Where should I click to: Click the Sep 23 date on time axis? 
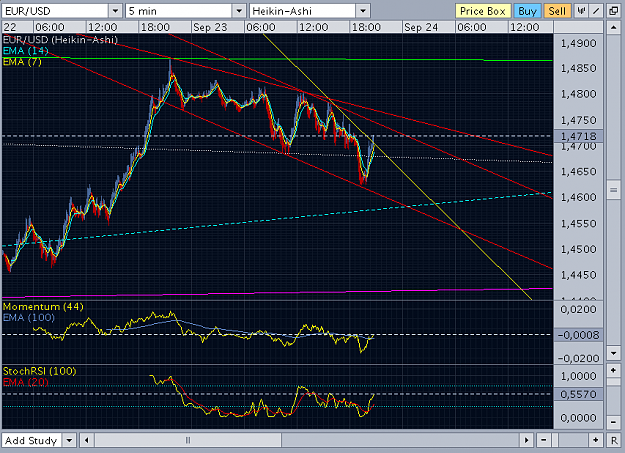tap(210, 27)
